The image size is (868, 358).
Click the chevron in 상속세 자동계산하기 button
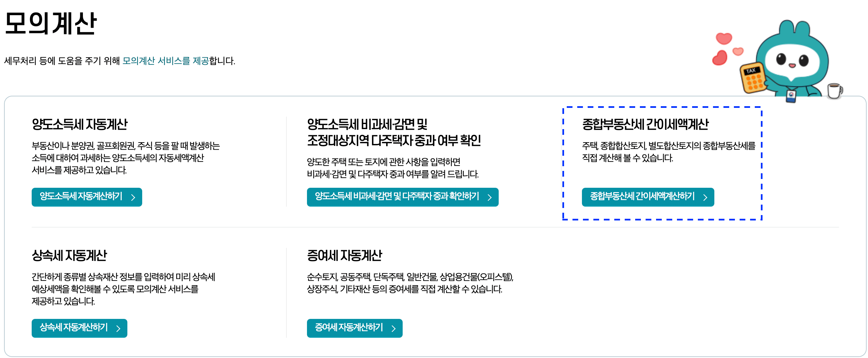pyautogui.click(x=118, y=328)
